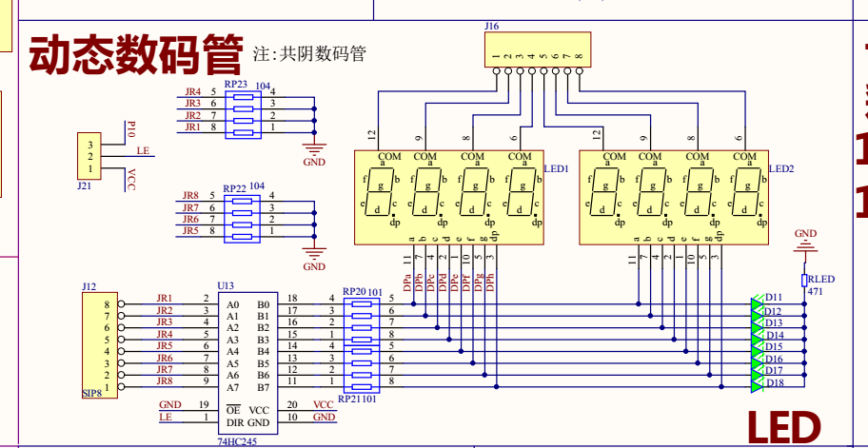Viewport: 868px width, 448px height.
Task: Click the GND symbol above RLED
Action: [805, 243]
